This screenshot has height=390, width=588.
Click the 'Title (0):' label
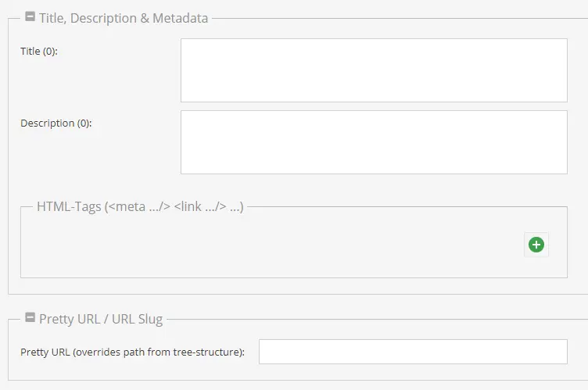pyautogui.click(x=39, y=51)
